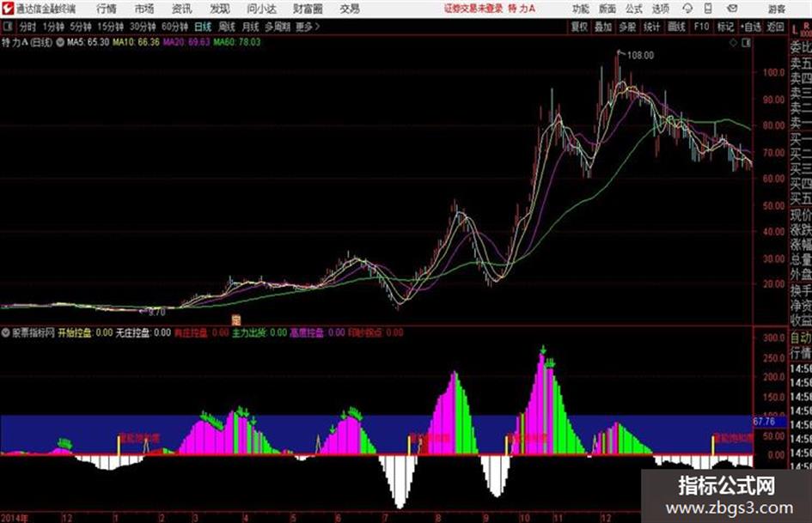
Task: Click the red TongDaXin application logo
Action: [x=8, y=9]
